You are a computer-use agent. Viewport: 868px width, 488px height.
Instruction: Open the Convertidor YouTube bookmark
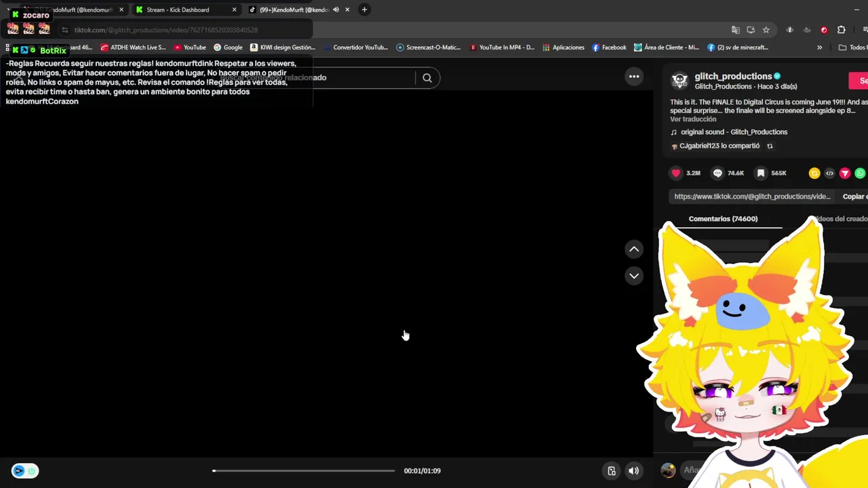point(355,47)
